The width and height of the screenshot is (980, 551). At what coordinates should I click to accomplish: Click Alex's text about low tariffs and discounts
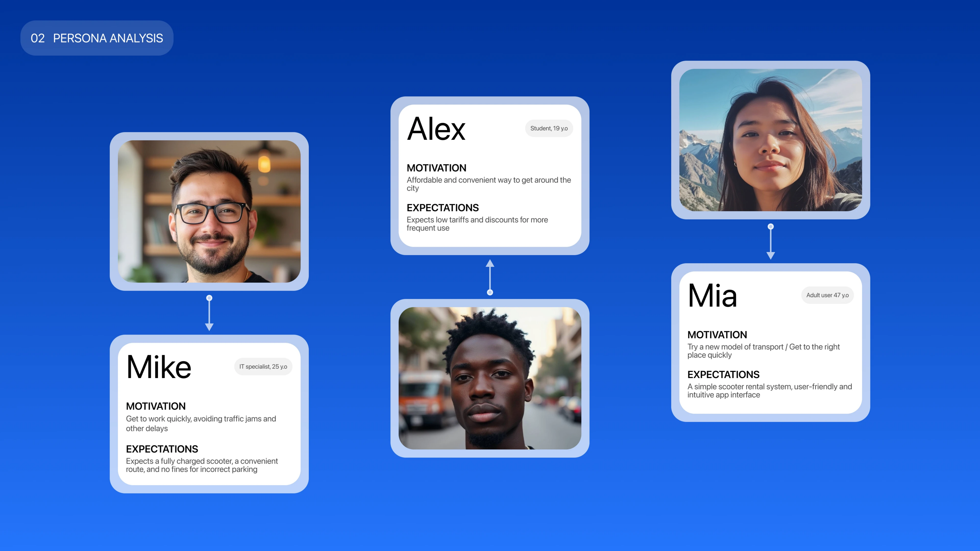pos(477,223)
